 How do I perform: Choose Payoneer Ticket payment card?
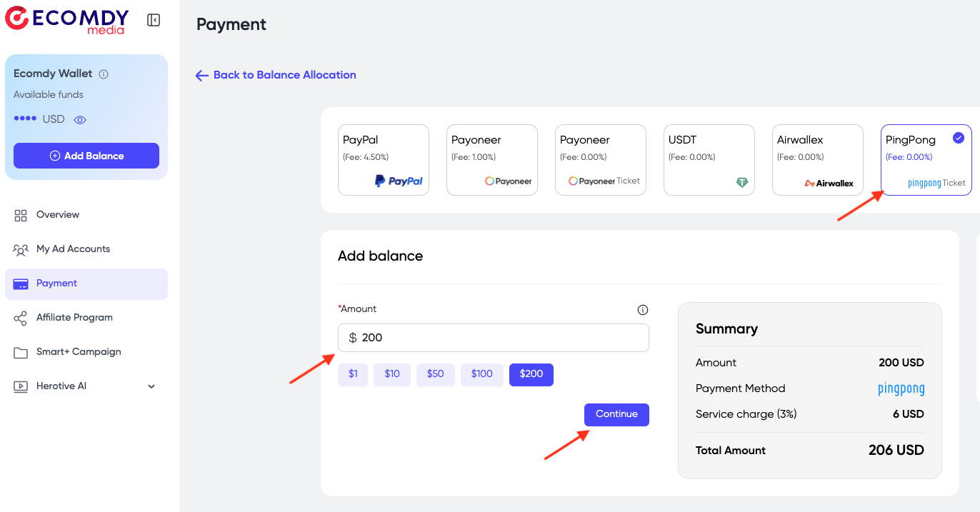coord(601,160)
